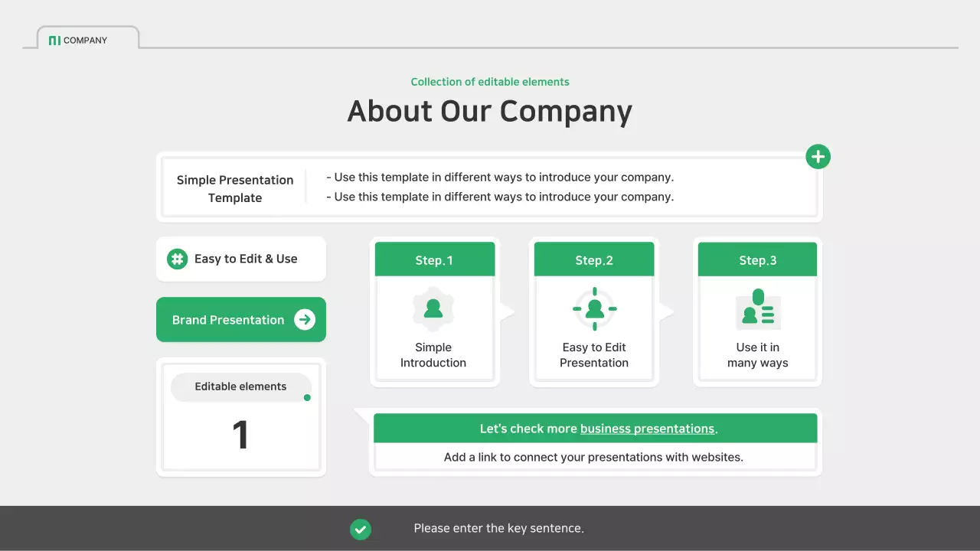Open the business presentations link

(x=647, y=429)
